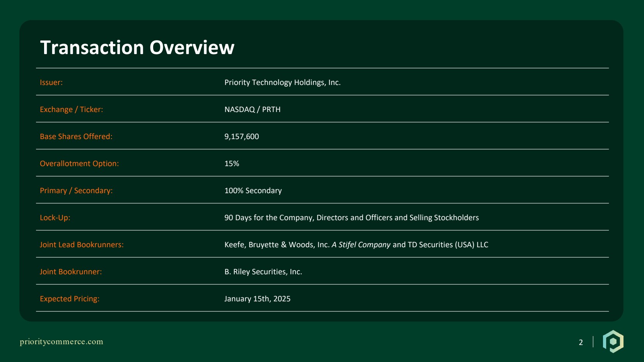
Task: Click the Priority hexagon logo icon
Action: [x=613, y=342]
